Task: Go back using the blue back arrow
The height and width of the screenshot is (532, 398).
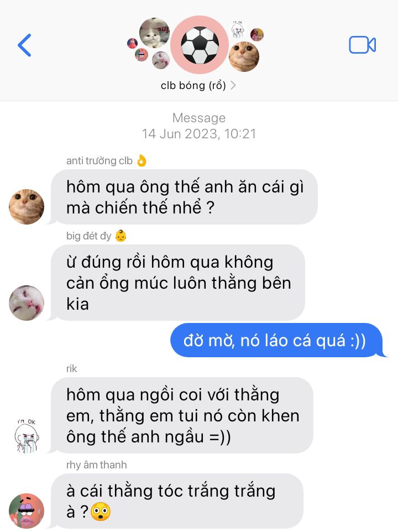Action: tap(24, 45)
